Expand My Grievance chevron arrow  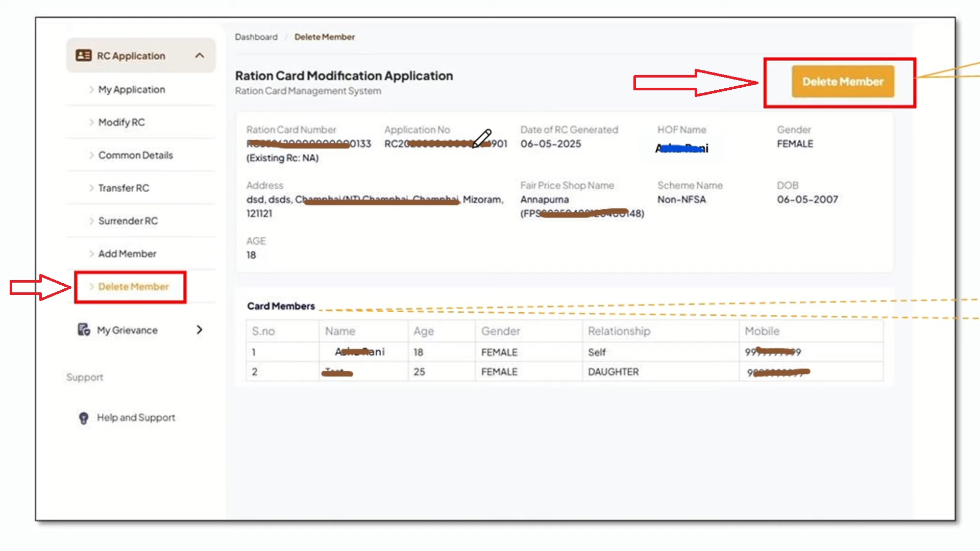pyautogui.click(x=200, y=330)
